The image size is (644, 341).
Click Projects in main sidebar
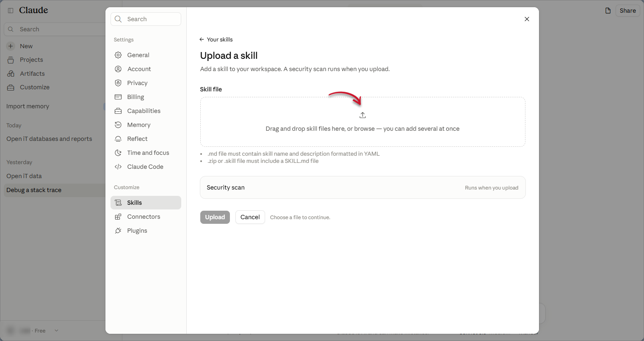coord(31,60)
